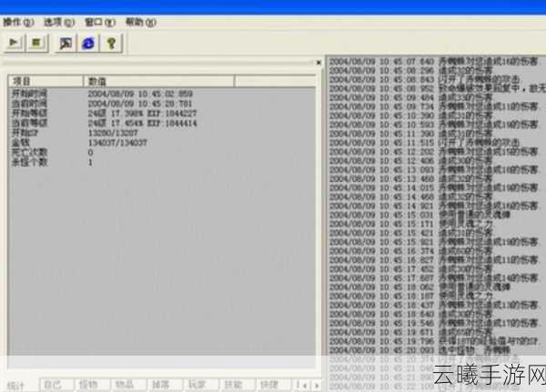Viewport: 546px width, 392px height.
Task: Click the tab strip right scroll arrow
Action: (x=317, y=386)
